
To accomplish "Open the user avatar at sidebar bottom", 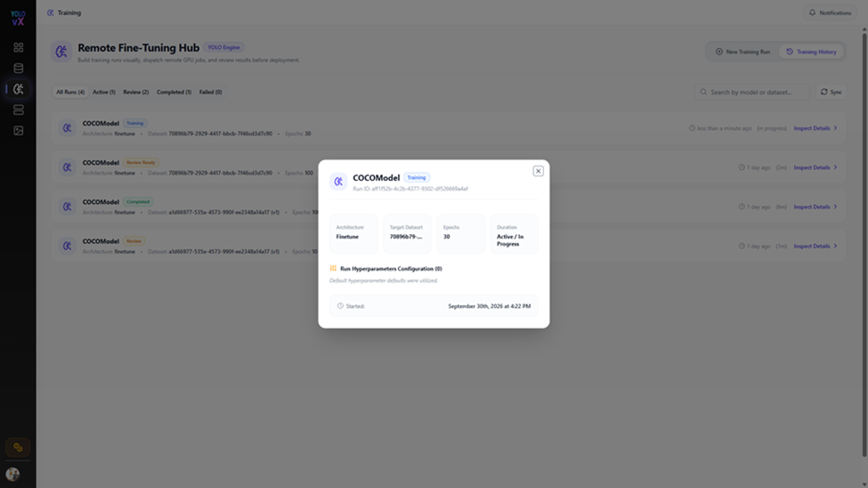I will (x=12, y=474).
